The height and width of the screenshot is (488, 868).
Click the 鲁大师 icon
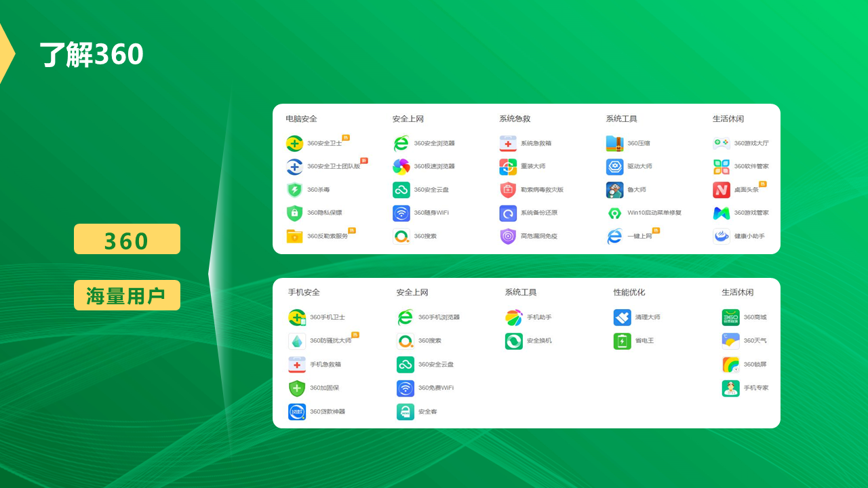pyautogui.click(x=614, y=190)
